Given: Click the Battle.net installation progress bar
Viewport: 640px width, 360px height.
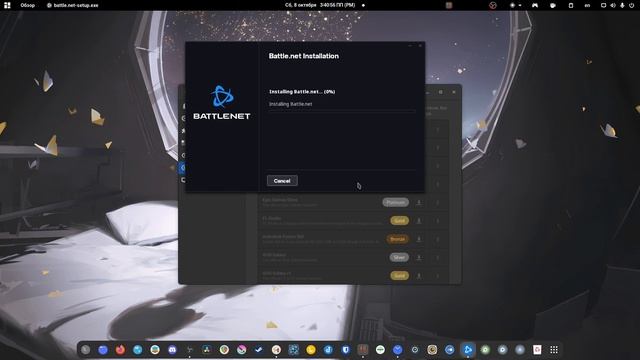Looking at the screenshot, I should [x=342, y=111].
